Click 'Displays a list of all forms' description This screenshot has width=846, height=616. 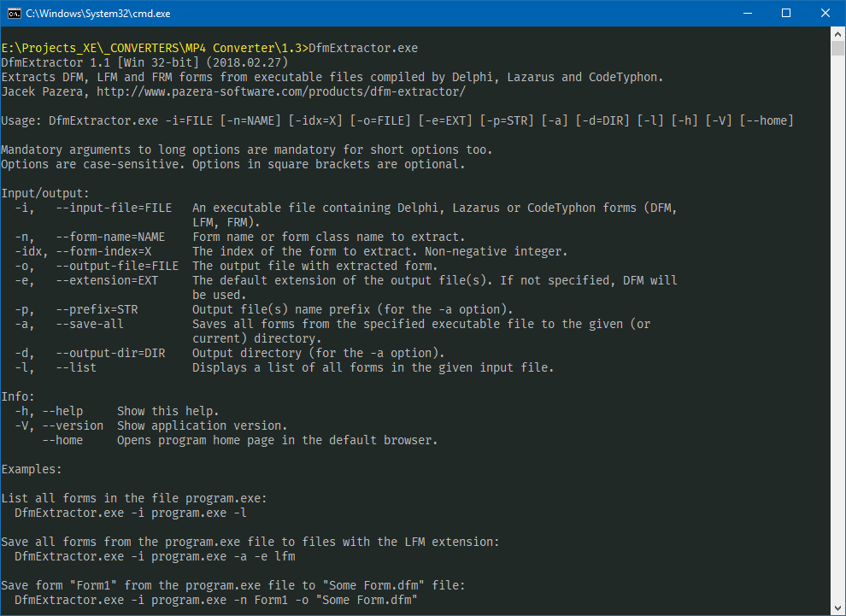click(x=373, y=368)
